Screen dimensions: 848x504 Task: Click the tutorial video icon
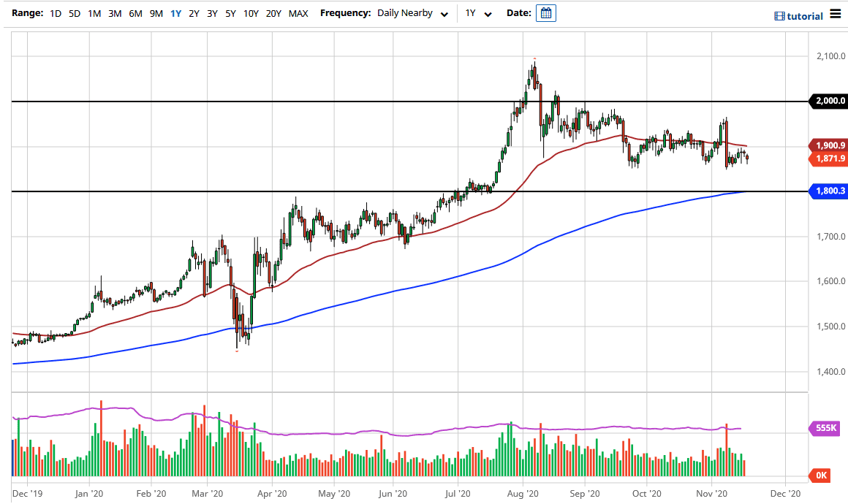point(779,16)
